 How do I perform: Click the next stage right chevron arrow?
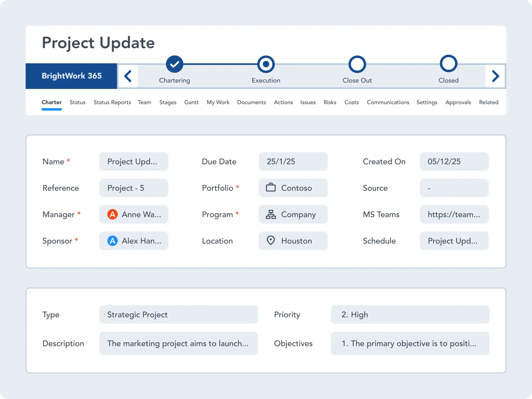click(x=495, y=76)
